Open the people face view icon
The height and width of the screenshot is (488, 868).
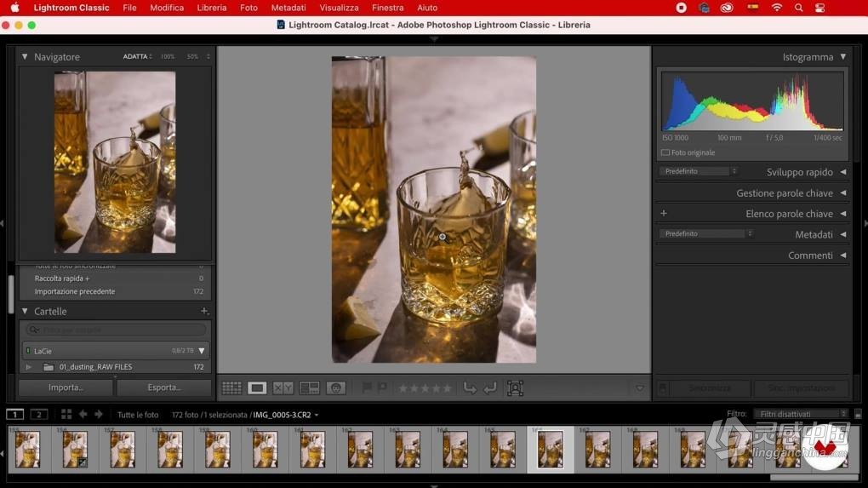click(x=336, y=388)
